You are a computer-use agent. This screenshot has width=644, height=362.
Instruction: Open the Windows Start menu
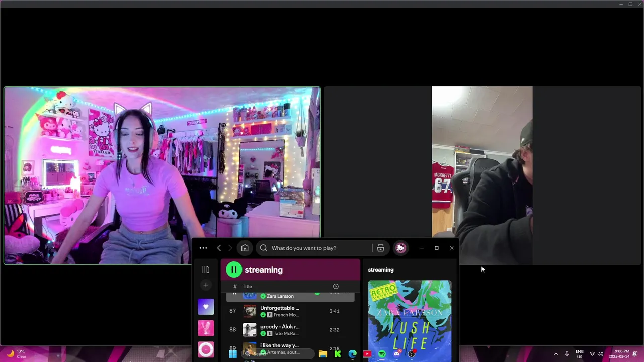tap(233, 354)
